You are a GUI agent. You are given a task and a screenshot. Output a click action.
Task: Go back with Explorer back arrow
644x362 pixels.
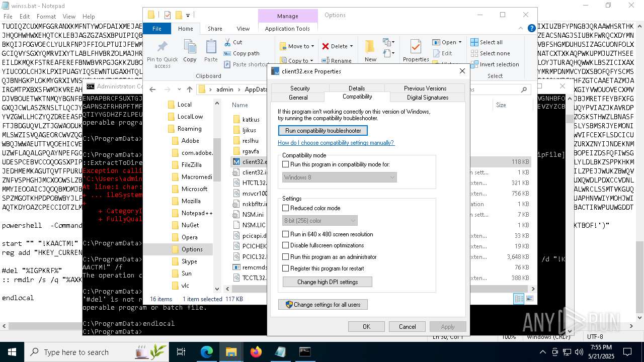coord(152,89)
